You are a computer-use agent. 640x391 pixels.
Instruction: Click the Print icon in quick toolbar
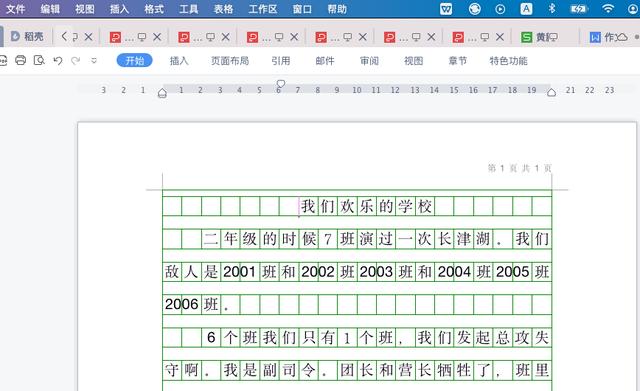20,60
